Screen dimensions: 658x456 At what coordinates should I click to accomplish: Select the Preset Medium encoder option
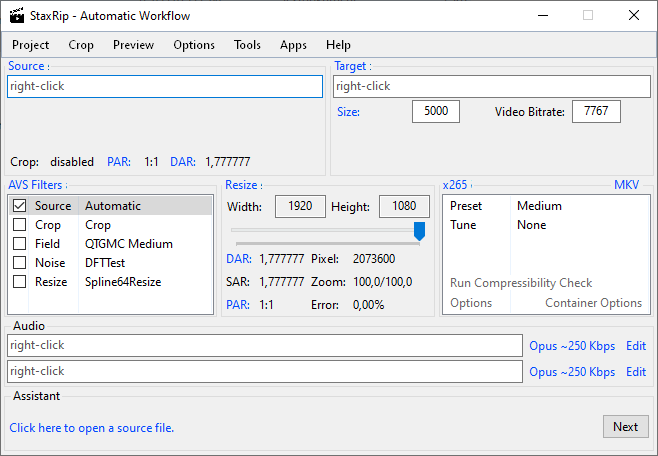click(539, 206)
